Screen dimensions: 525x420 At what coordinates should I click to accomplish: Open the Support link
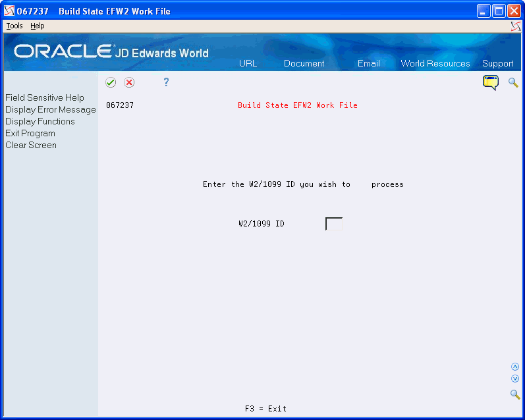(497, 64)
